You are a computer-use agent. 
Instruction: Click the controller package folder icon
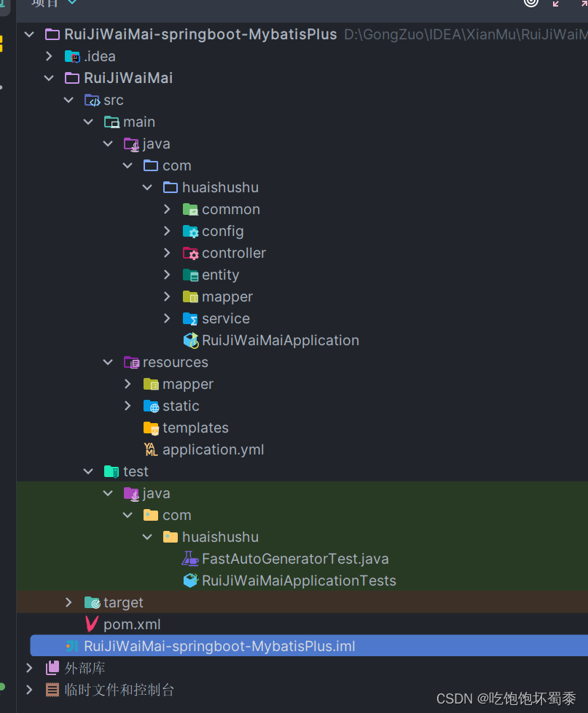190,253
